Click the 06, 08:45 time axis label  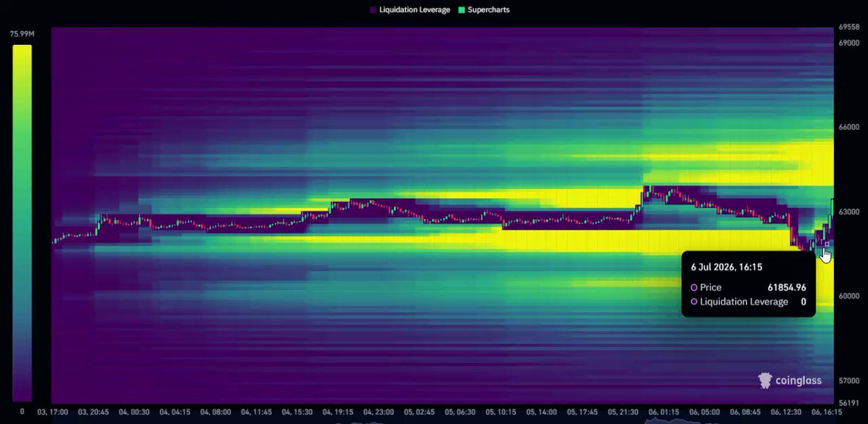746,412
